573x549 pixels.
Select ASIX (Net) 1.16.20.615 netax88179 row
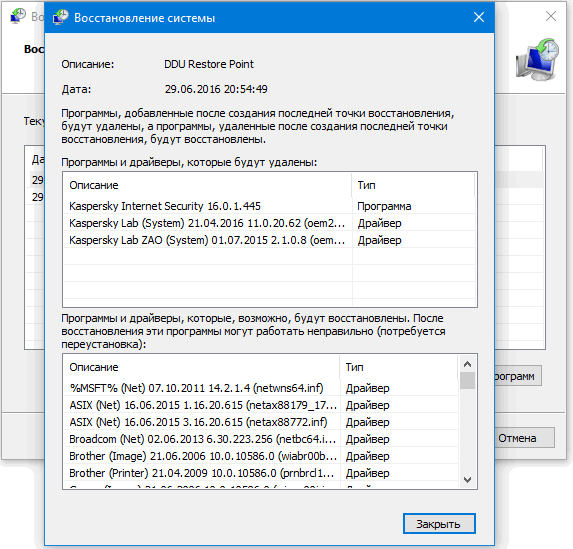coord(261,405)
